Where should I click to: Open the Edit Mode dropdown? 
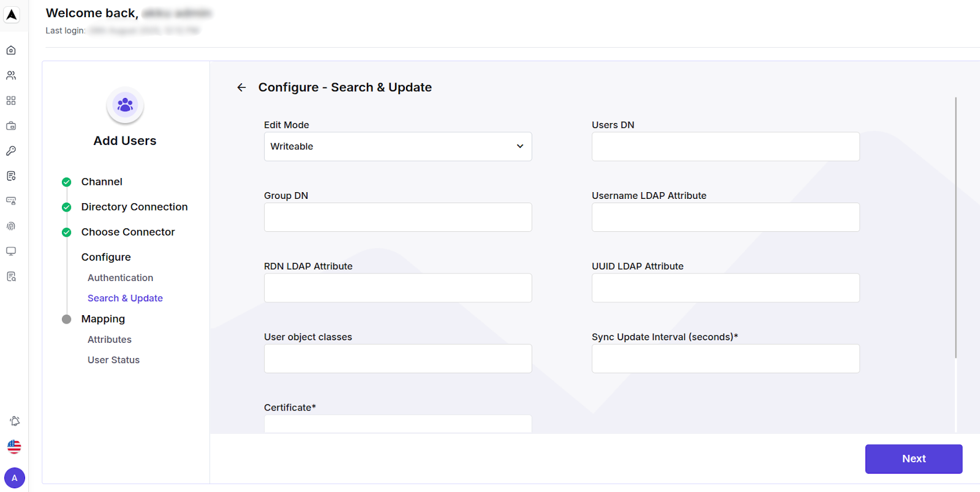tap(398, 147)
